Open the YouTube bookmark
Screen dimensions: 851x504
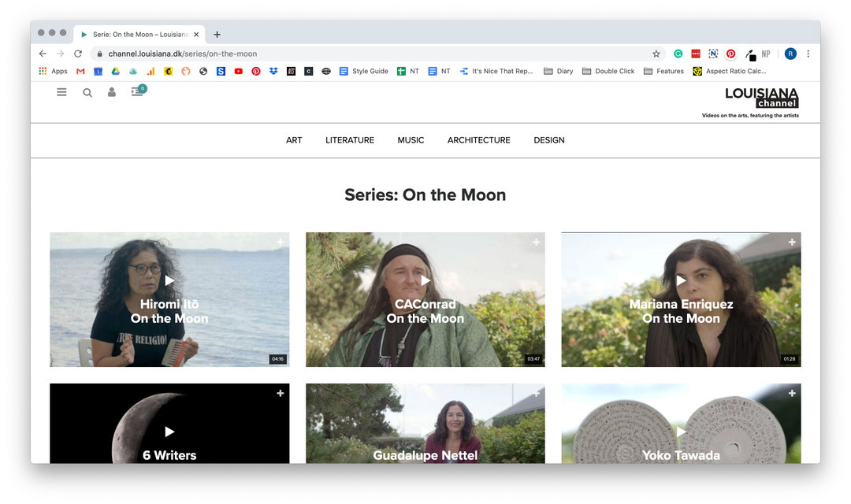tap(238, 71)
